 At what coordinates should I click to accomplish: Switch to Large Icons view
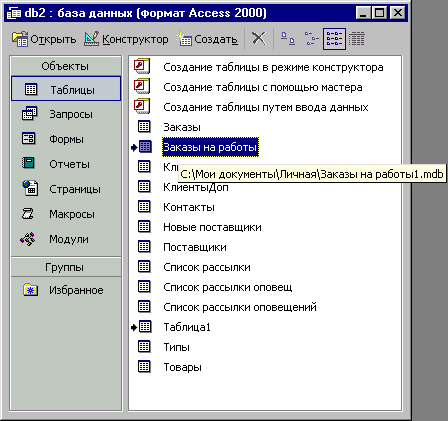(288, 39)
